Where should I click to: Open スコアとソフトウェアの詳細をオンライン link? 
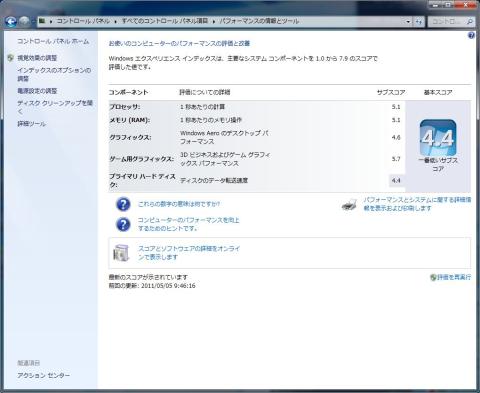pyautogui.click(x=189, y=253)
